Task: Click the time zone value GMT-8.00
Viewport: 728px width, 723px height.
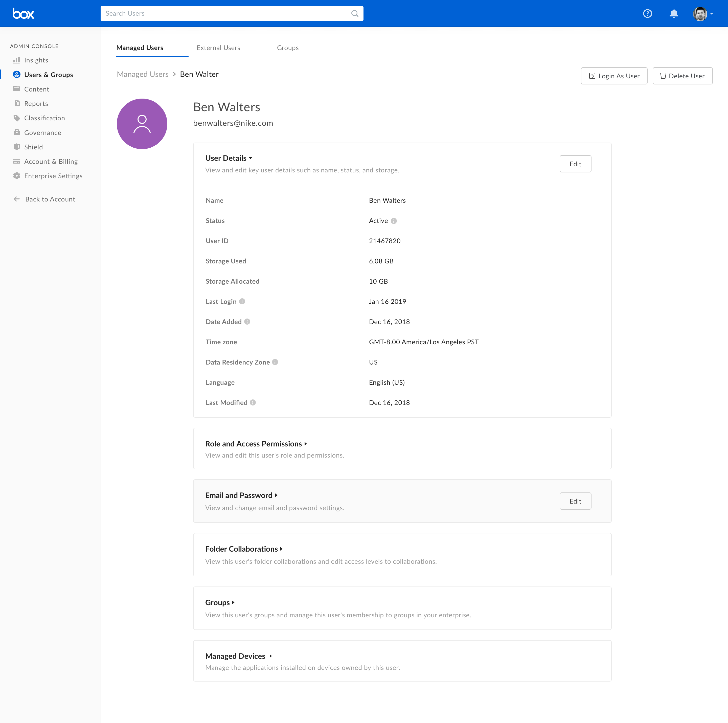Action: tap(424, 342)
